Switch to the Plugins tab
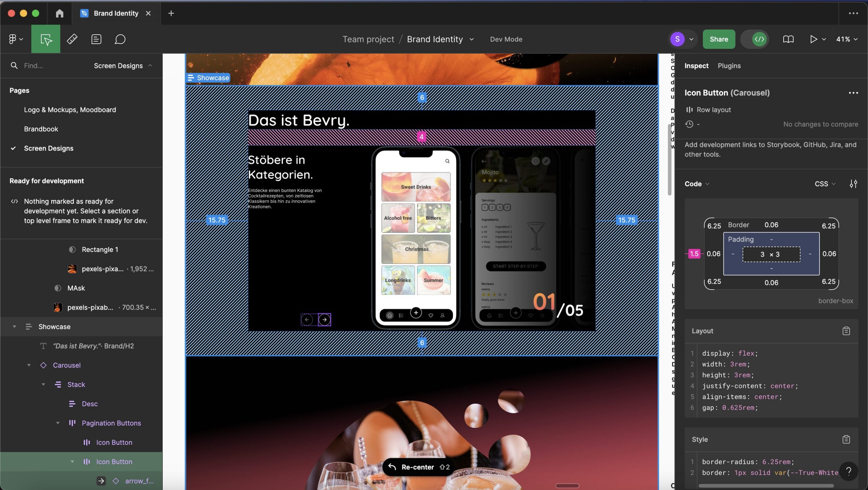 pyautogui.click(x=729, y=65)
